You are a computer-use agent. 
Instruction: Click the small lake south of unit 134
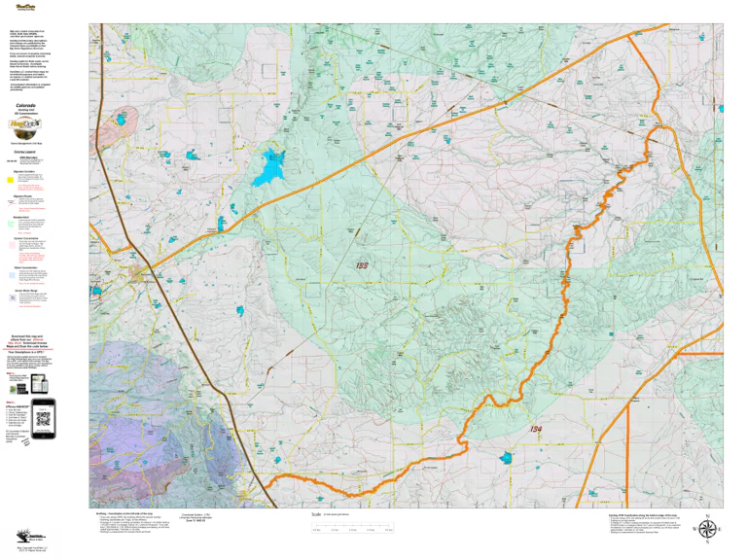[x=505, y=458]
